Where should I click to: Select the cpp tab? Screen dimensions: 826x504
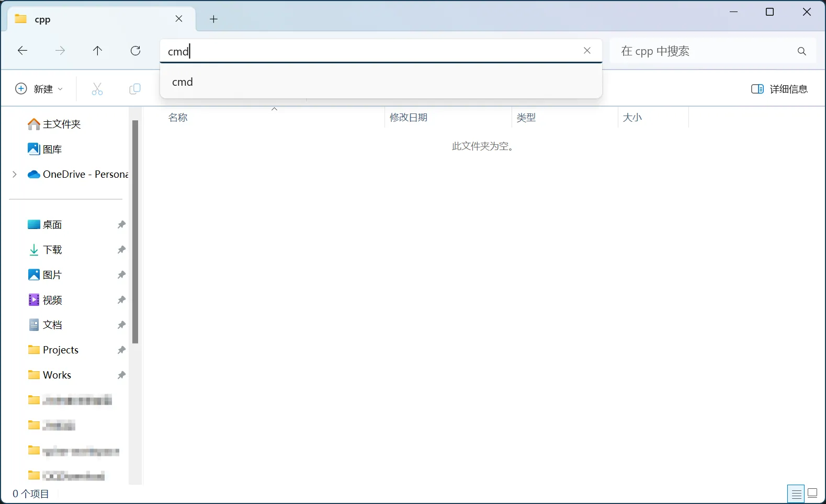point(94,19)
